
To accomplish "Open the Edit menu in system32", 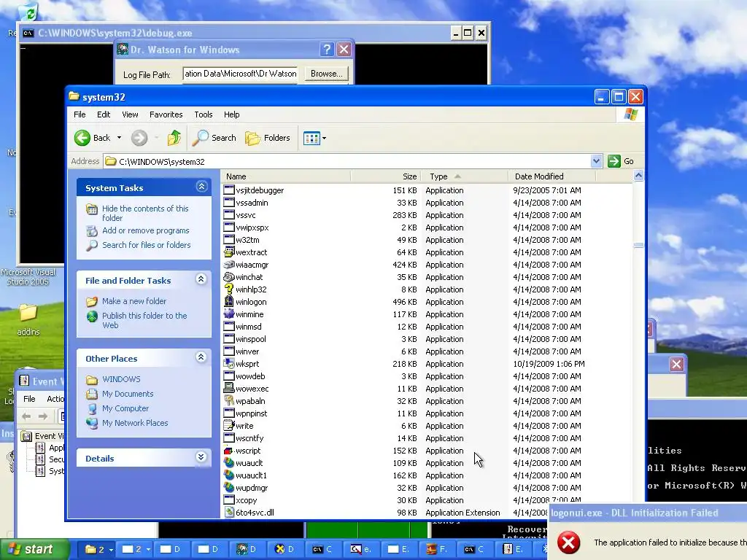I will coord(104,114).
